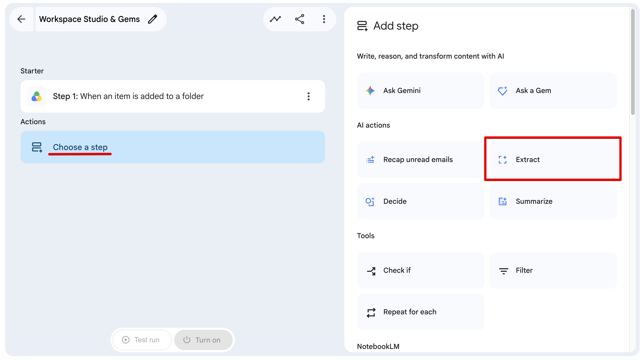Edit the flow title with pencil icon
The height and width of the screenshot is (360, 644).
152,19
